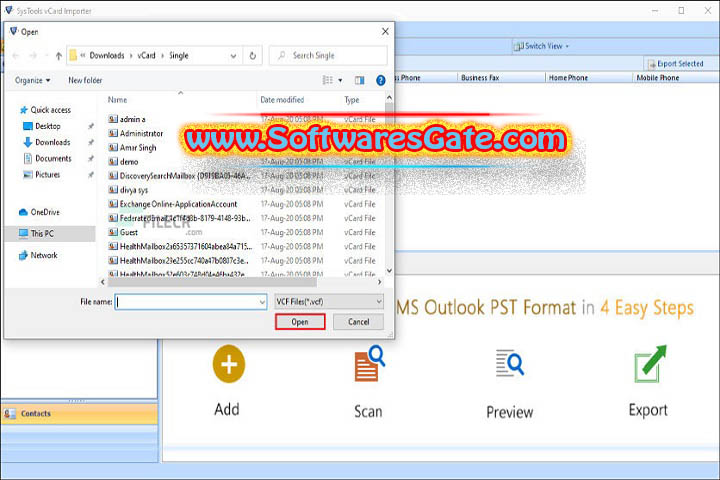Toggle the preview pane icon
Image resolution: width=720 pixels, height=480 pixels.
[360, 80]
